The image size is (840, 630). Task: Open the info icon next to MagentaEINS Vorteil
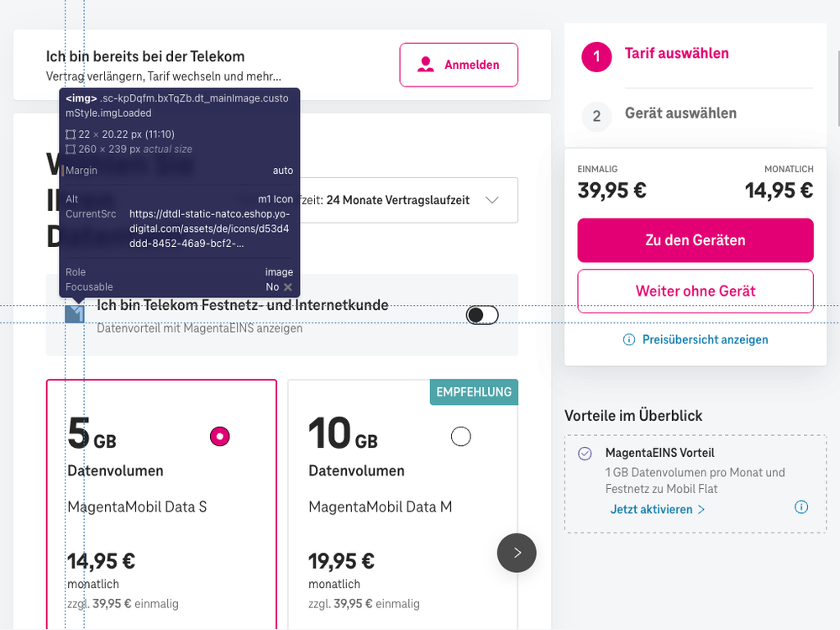(x=801, y=507)
